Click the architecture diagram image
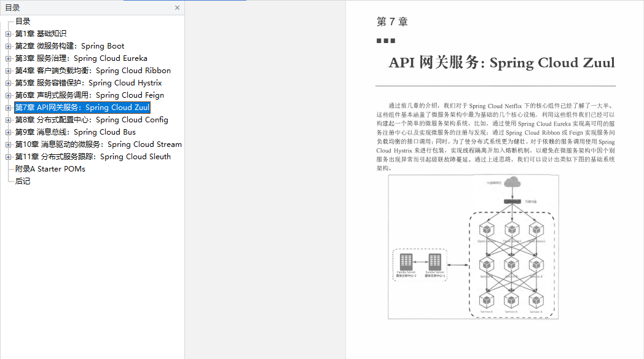This screenshot has width=644, height=359. click(x=474, y=247)
